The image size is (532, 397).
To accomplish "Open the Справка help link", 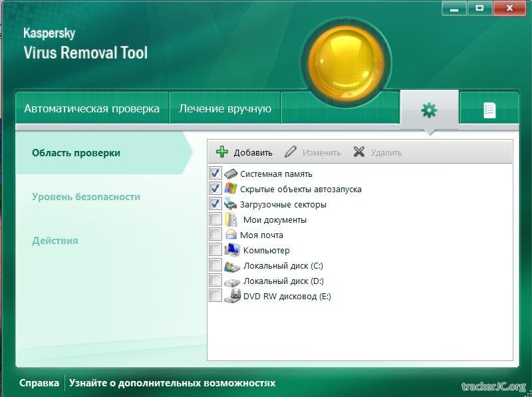I will tap(39, 383).
